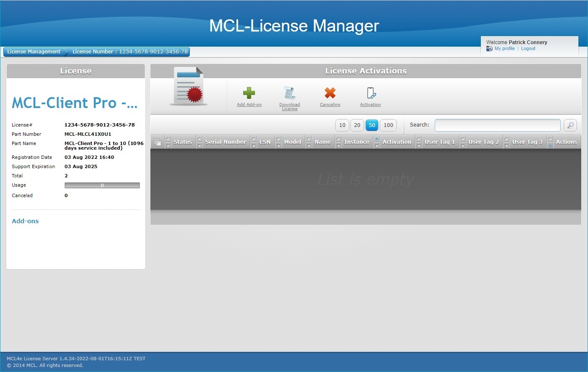Click sort arrows for Instance column
588x372 pixels.
pyautogui.click(x=339, y=142)
